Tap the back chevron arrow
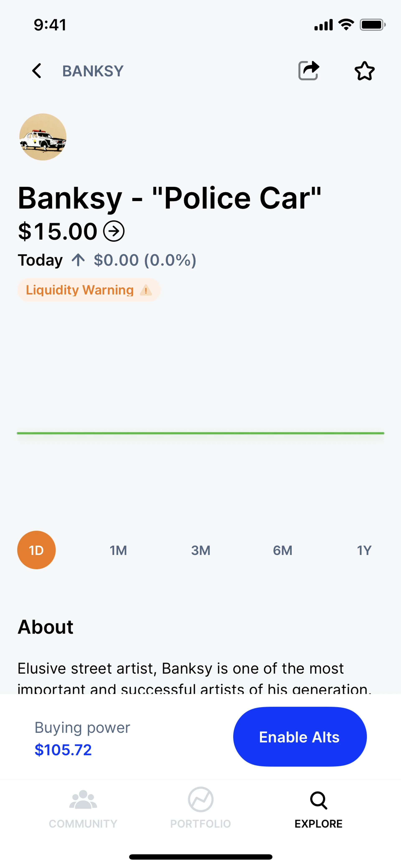Screen dimensions: 401x868 37,71
